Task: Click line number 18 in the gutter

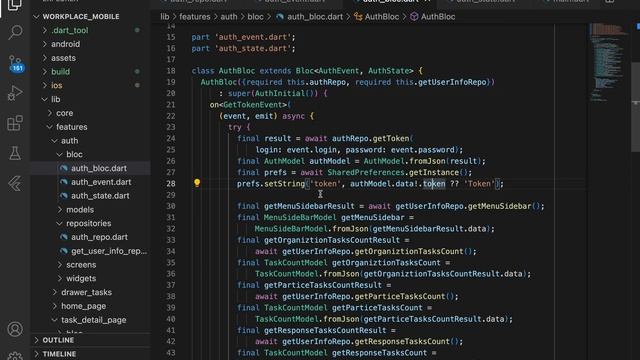Action: click(171, 71)
